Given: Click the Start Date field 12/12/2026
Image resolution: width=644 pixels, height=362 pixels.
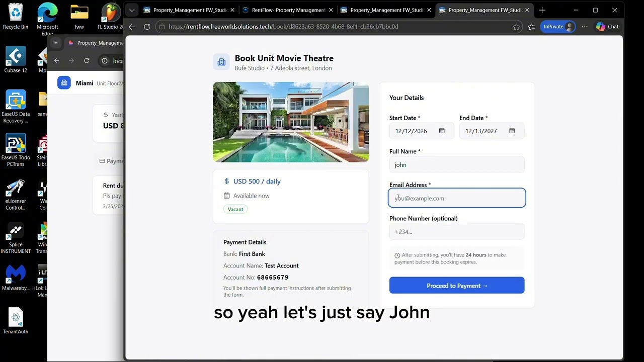Looking at the screenshot, I should 422,131.
